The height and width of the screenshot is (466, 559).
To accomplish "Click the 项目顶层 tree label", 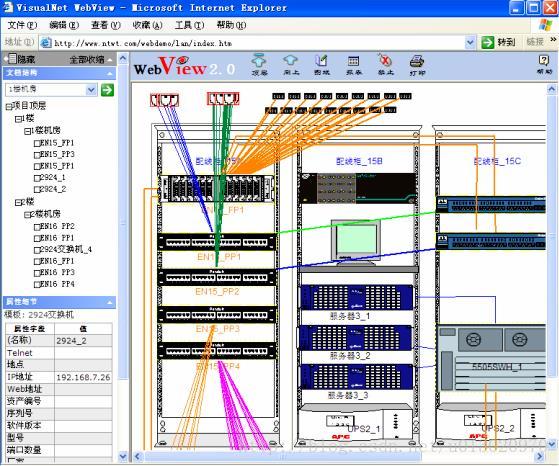I will point(29,106).
